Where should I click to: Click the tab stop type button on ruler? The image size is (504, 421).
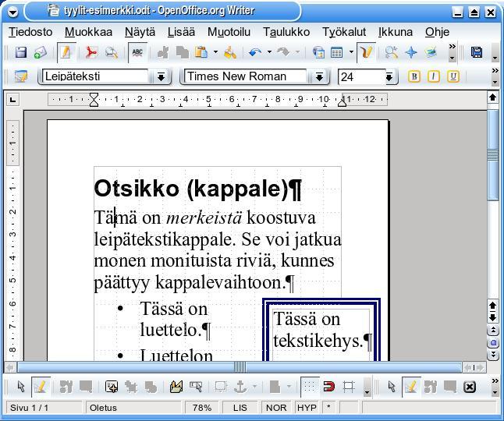12,100
